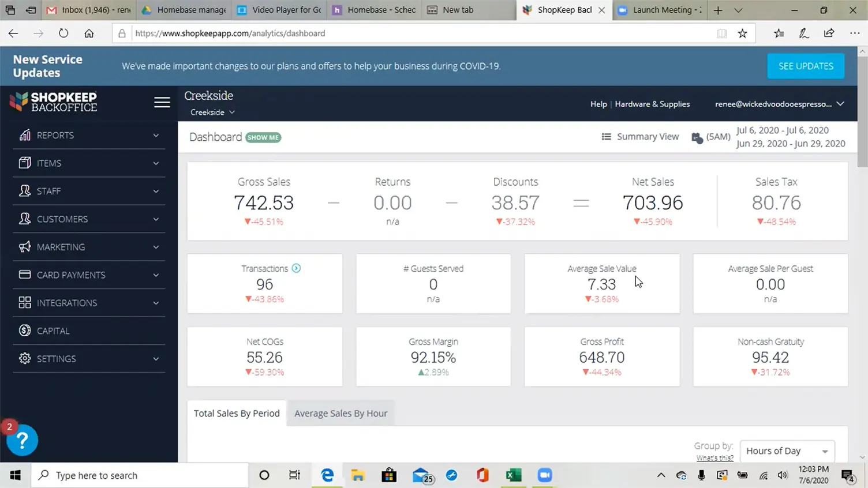Toggle the hamburger sidebar menu
Image resolution: width=868 pixels, height=488 pixels.
pyautogui.click(x=162, y=102)
